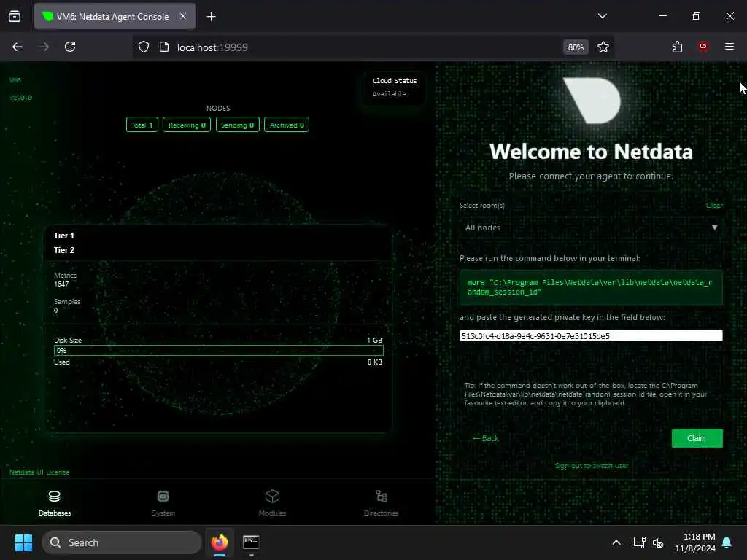Click the Netdata logo image
The height and width of the screenshot is (560, 747).
point(591,100)
